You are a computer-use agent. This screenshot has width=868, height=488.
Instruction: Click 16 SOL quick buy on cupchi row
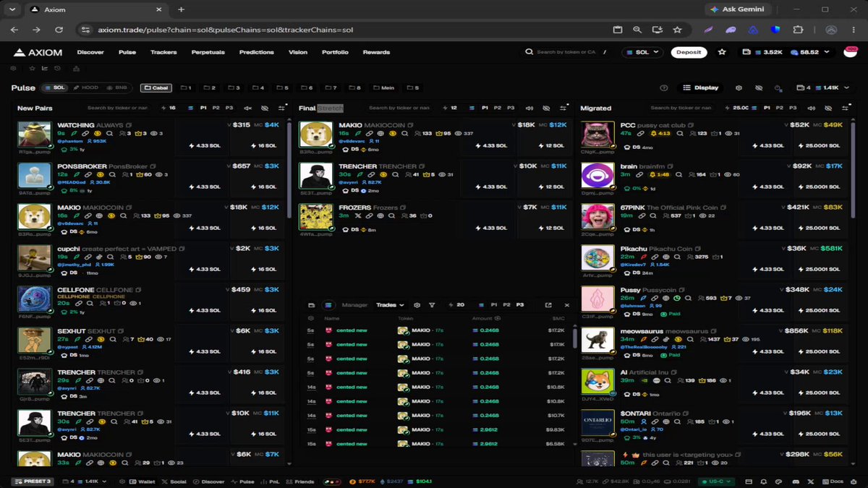(262, 269)
